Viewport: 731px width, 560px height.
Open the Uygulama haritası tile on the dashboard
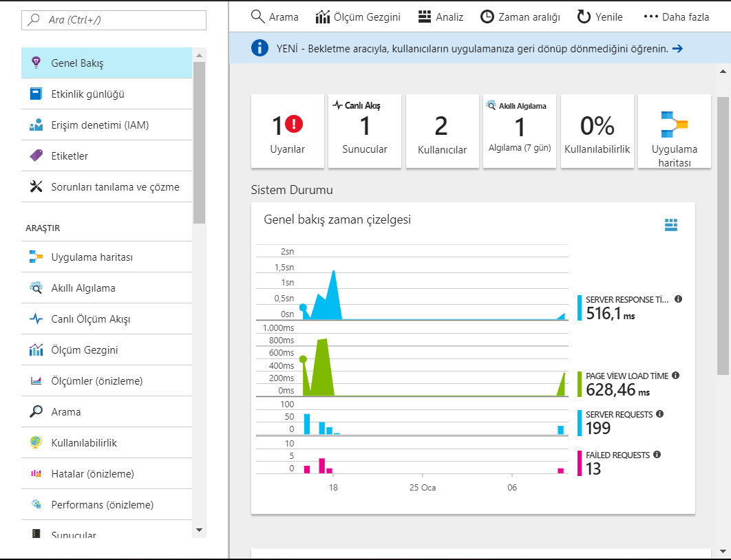click(x=674, y=131)
